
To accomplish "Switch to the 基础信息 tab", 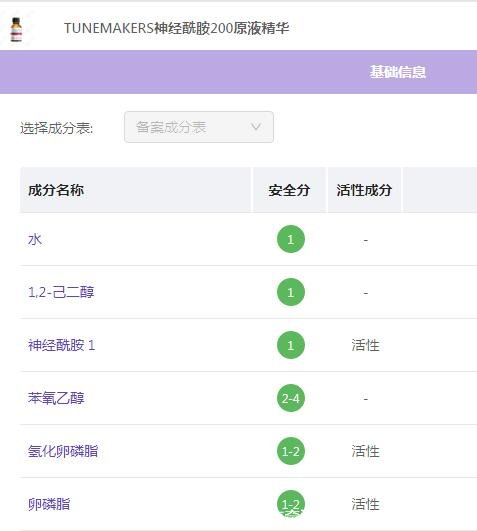I will tap(397, 72).
